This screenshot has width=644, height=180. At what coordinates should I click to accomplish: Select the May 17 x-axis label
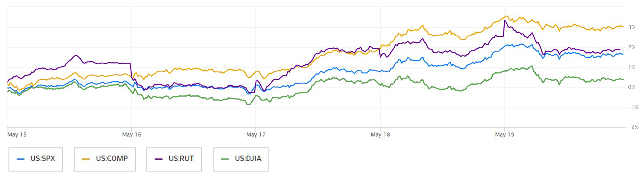(256, 135)
